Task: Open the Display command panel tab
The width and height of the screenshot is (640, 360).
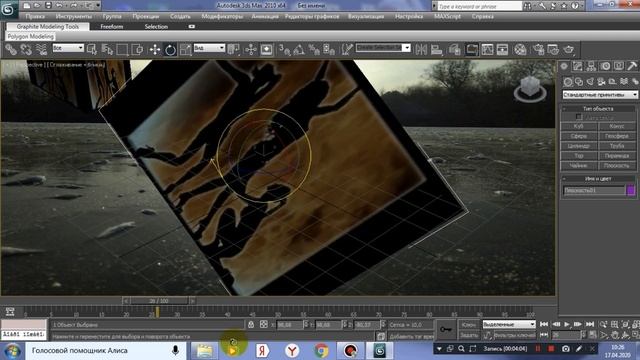Action: point(619,66)
